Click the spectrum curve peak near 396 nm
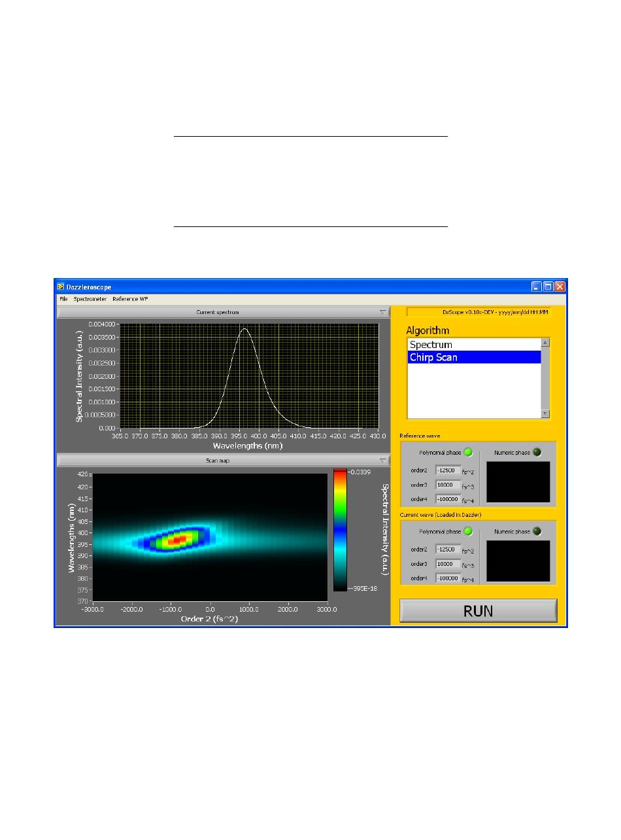This screenshot has width=621, height=840. point(245,329)
